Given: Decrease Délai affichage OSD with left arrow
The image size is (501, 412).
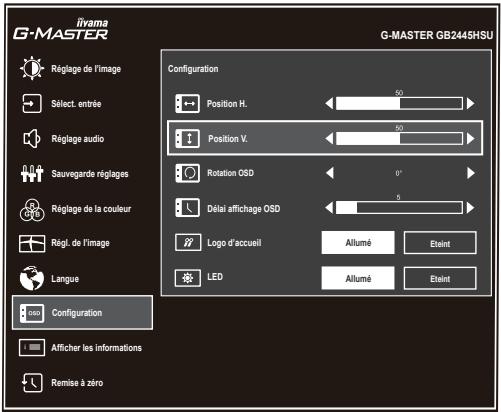Looking at the screenshot, I should pyautogui.click(x=329, y=208).
